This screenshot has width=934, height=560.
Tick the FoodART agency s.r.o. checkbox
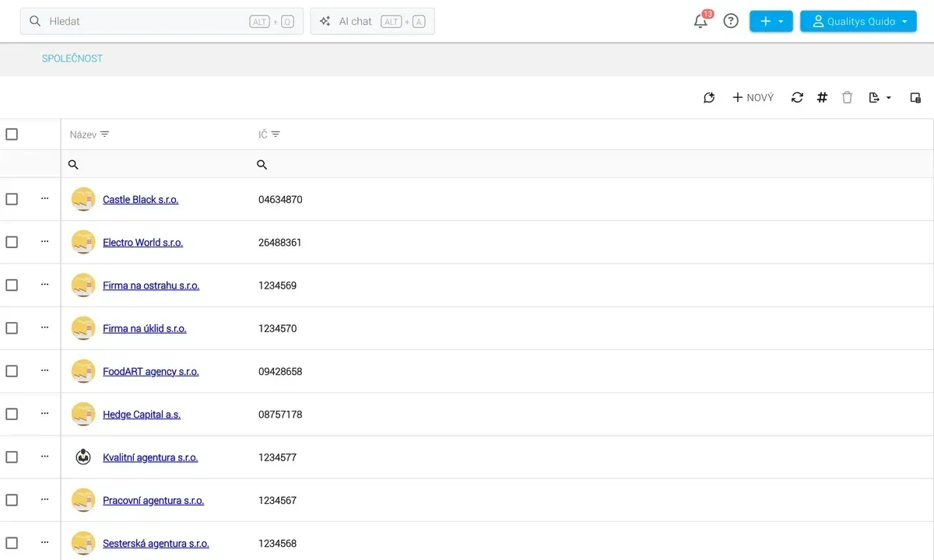pos(12,371)
